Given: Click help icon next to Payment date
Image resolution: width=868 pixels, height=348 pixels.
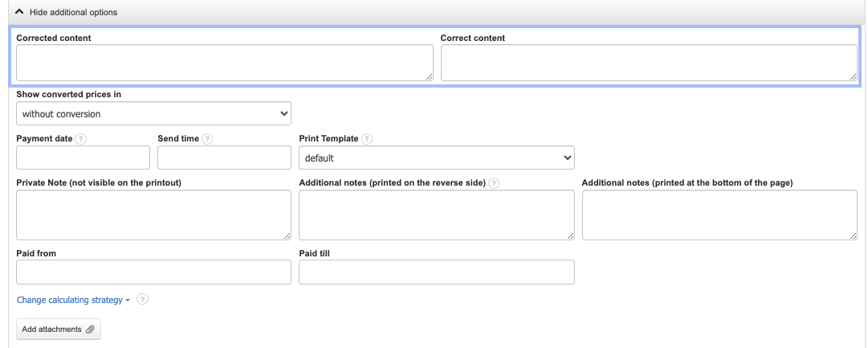Looking at the screenshot, I should coord(81,138).
